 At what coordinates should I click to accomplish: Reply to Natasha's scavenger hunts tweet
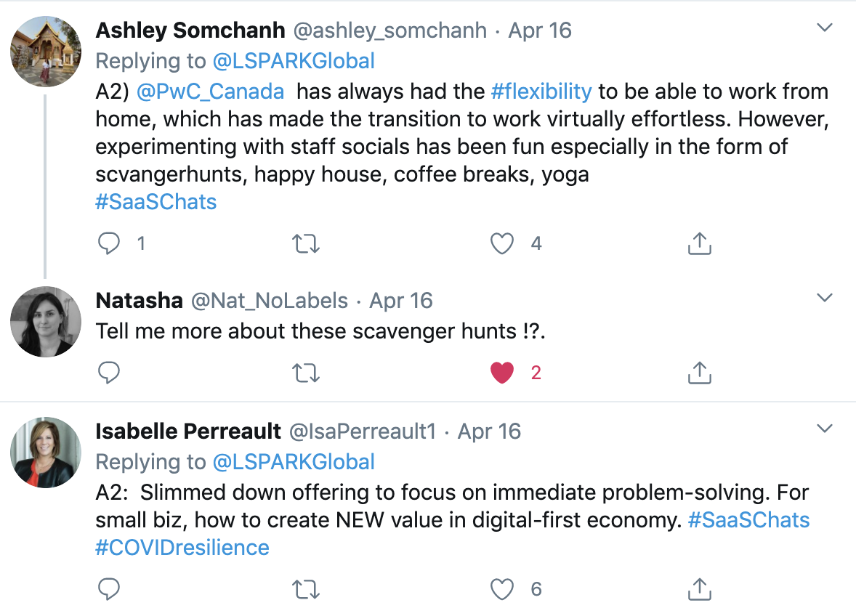(x=109, y=373)
